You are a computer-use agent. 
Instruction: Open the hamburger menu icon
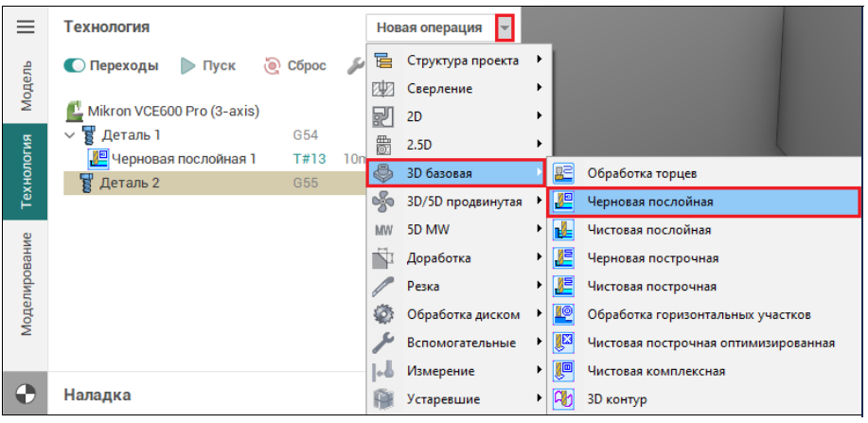pyautogui.click(x=26, y=27)
